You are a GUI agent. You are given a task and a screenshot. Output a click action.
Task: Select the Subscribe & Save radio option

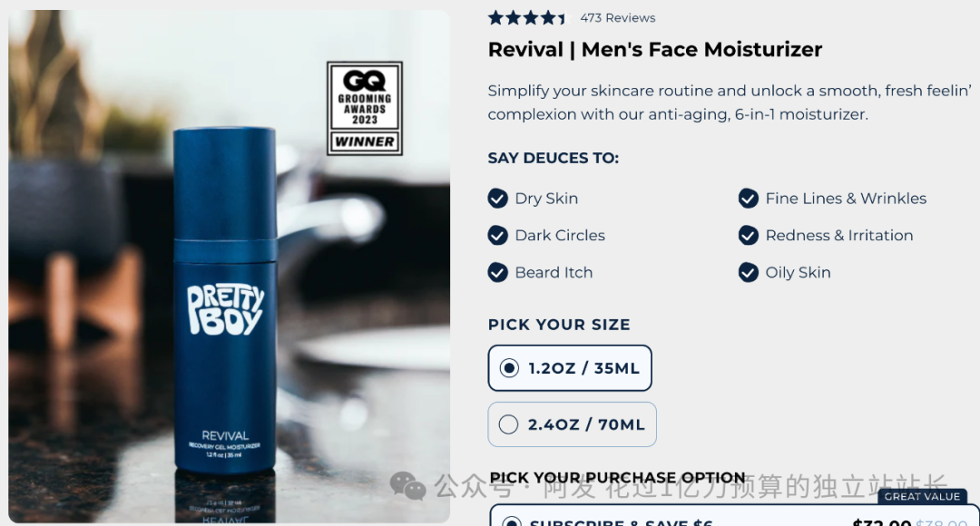511,521
